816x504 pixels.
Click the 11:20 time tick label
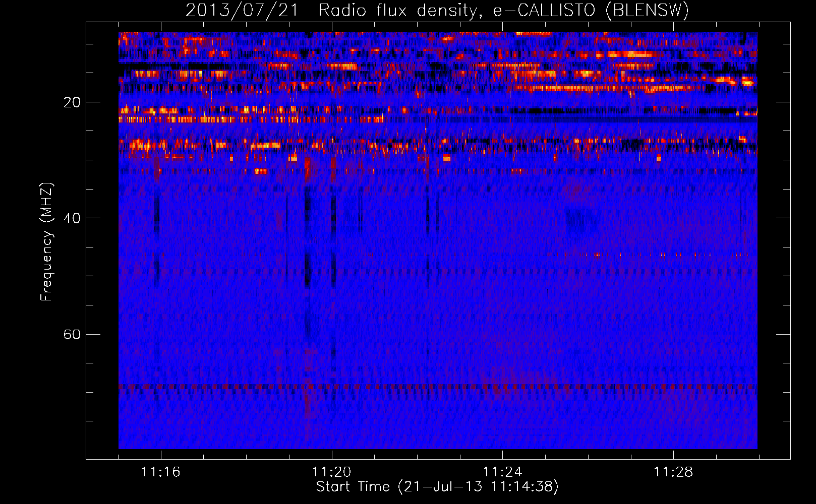(331, 472)
